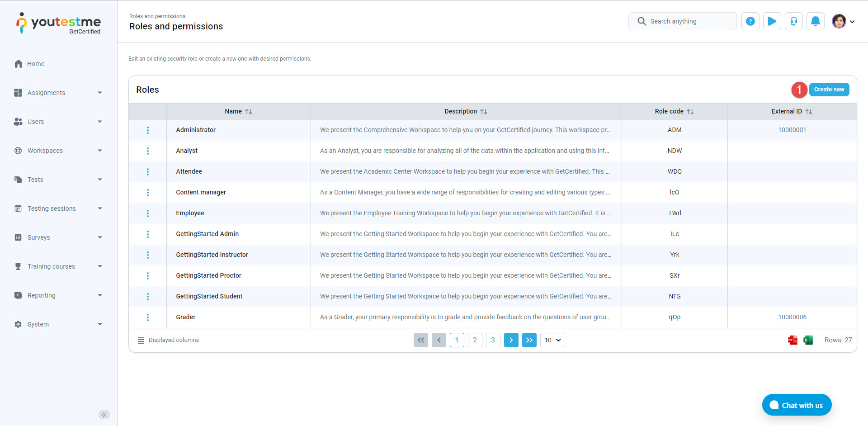Screen dimensions: 868x426
Task: Open the Grader row actions menu
Action: pyautogui.click(x=147, y=317)
